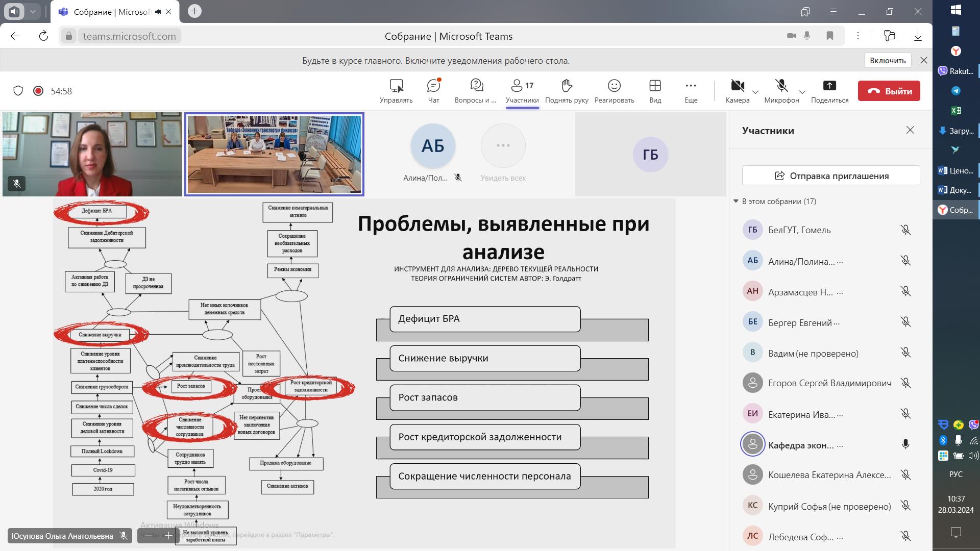Click camera permission icon in address bar

coord(792,36)
